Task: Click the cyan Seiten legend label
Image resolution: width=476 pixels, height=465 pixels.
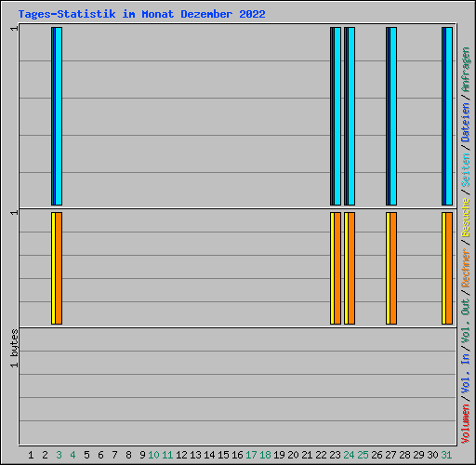Action: point(466,170)
